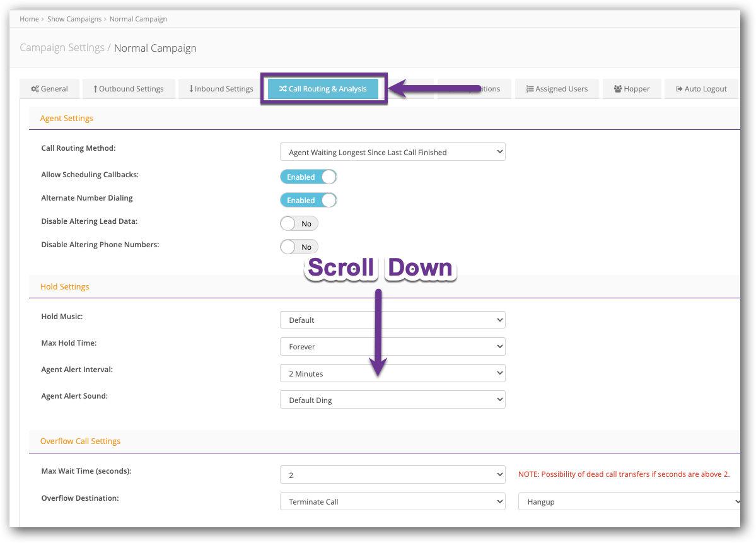Click the shuffle icon on Call Routing tab

click(283, 89)
